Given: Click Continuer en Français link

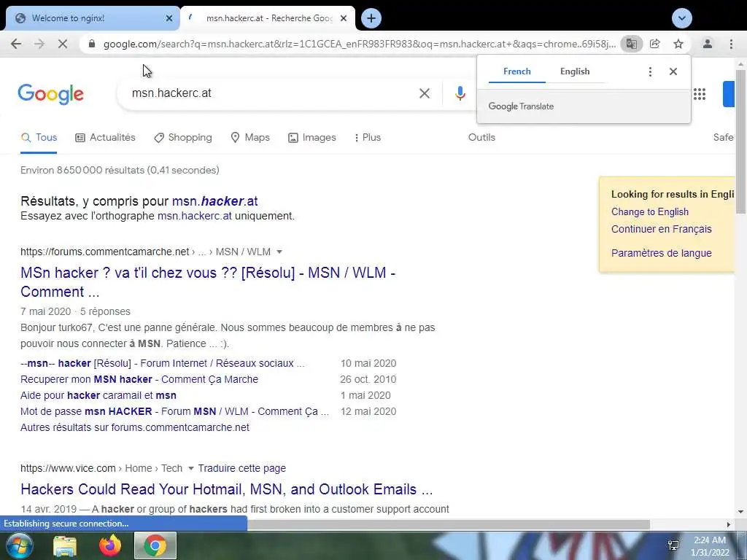Looking at the screenshot, I should tap(661, 229).
